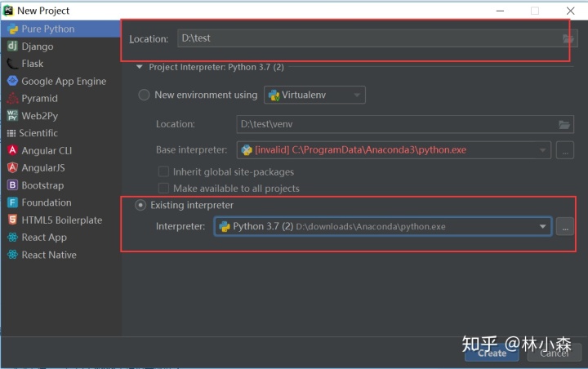This screenshot has height=369, width=588.
Task: Select Foundation in project list
Action: point(60,202)
